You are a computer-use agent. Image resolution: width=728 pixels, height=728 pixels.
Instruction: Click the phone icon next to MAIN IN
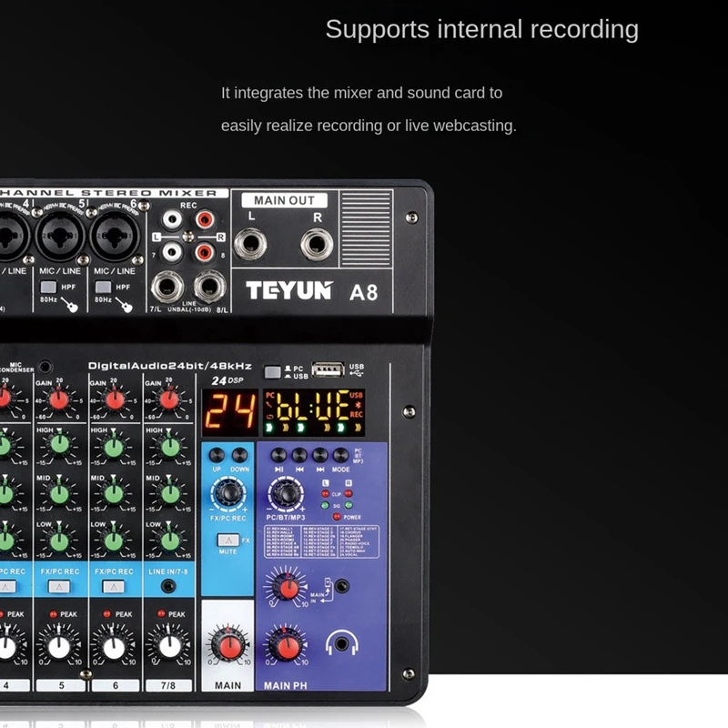click(328, 583)
